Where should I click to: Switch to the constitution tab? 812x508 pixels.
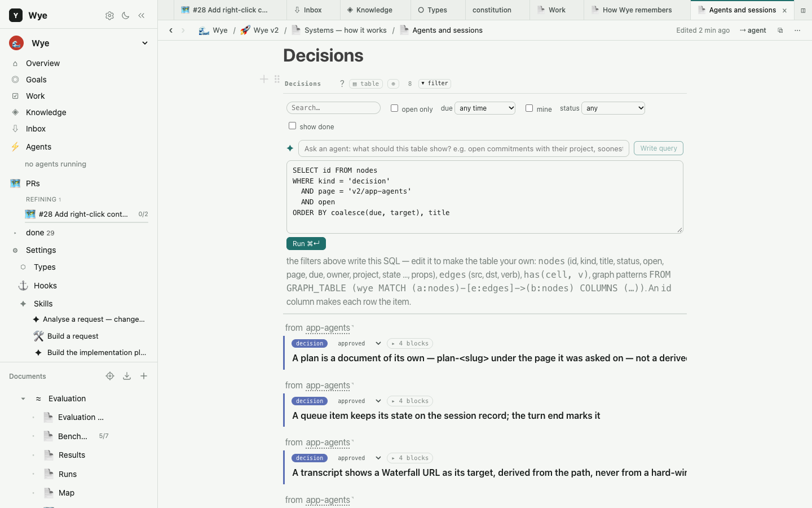[492, 10]
